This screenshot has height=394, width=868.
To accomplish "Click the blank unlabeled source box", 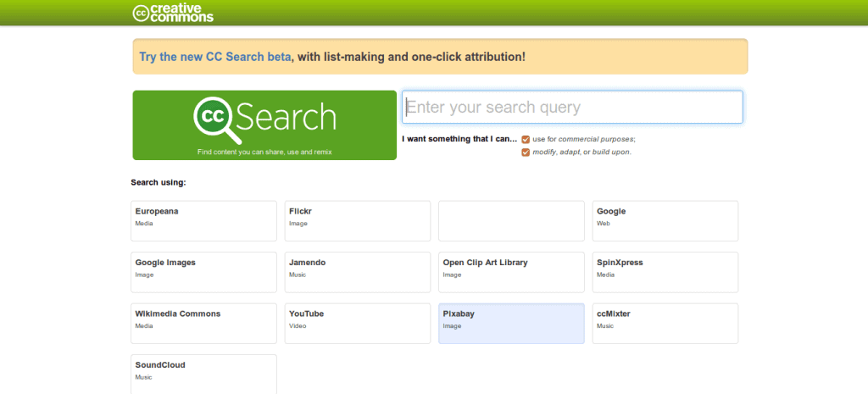I will point(511,221).
